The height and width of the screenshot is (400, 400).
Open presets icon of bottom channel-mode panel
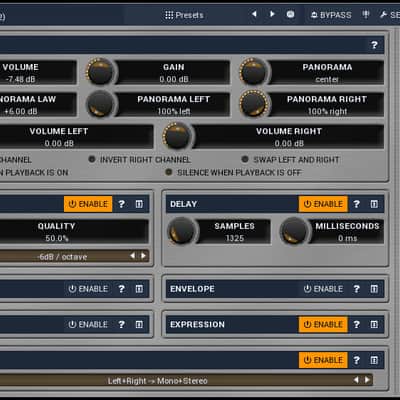374,360
